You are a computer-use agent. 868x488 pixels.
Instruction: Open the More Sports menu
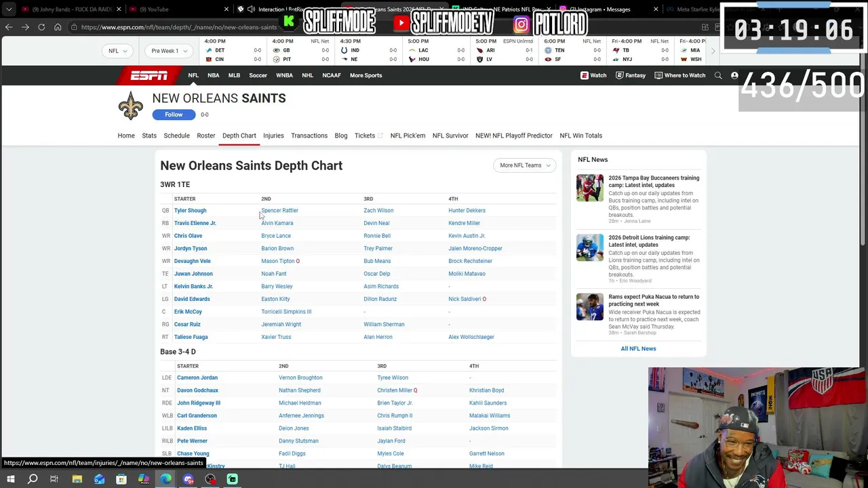(366, 75)
